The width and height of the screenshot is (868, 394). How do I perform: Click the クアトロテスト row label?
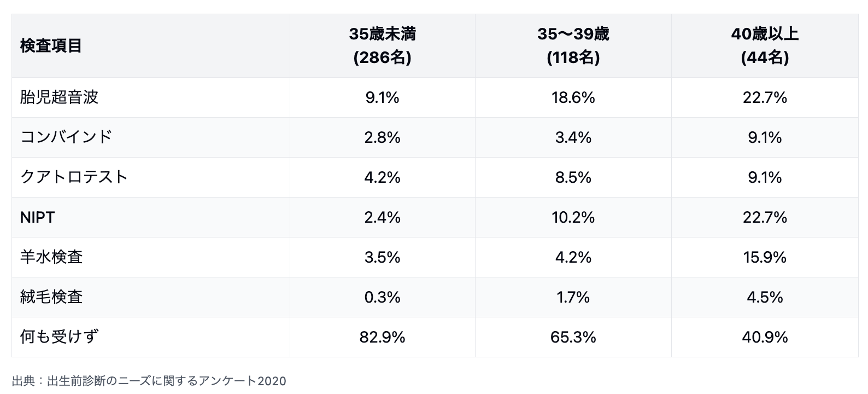tap(74, 177)
